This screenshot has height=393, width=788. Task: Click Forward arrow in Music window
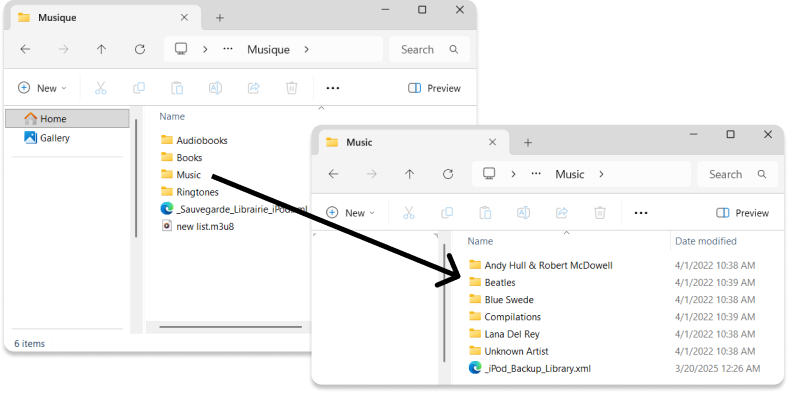371,174
